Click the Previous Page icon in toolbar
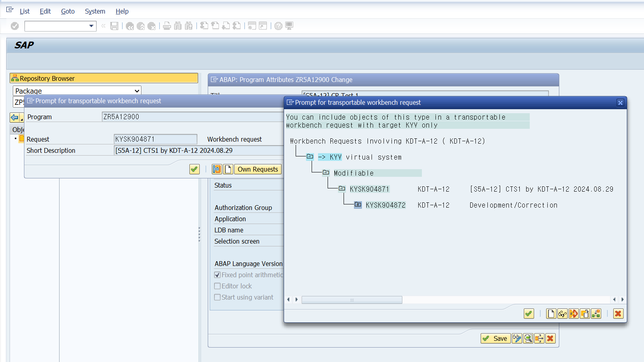644x362 pixels. (x=215, y=26)
